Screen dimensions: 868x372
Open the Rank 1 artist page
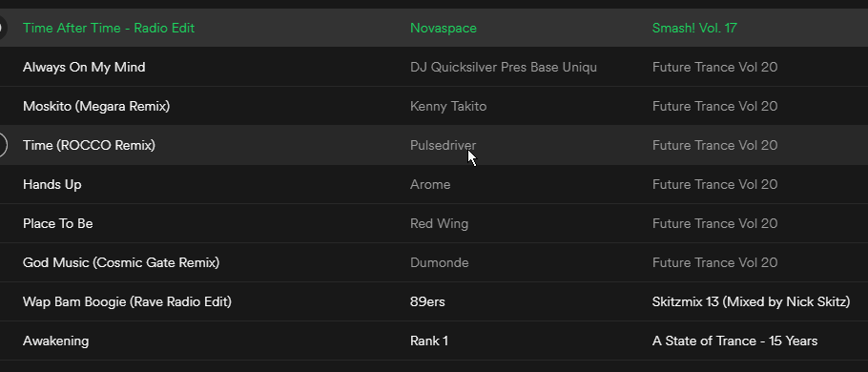[428, 341]
